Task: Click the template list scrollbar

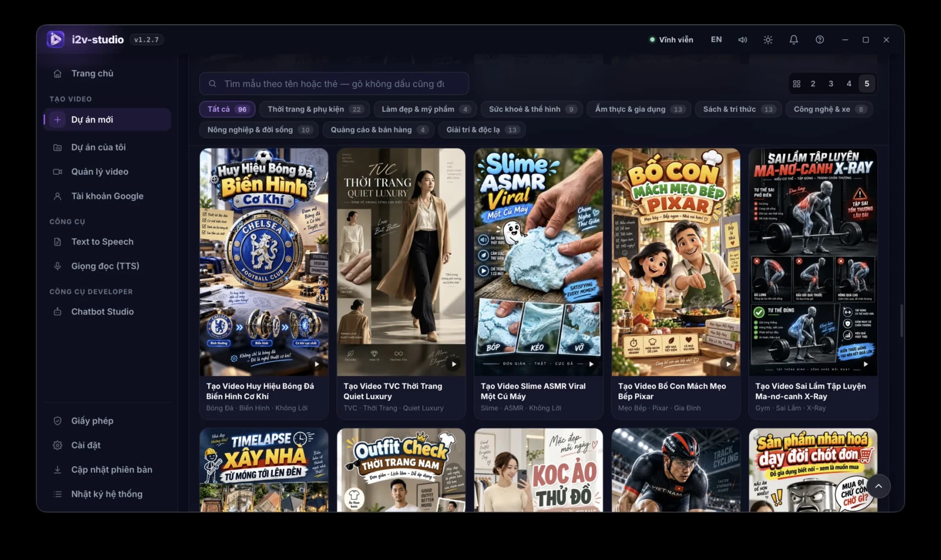Action: [x=901, y=321]
